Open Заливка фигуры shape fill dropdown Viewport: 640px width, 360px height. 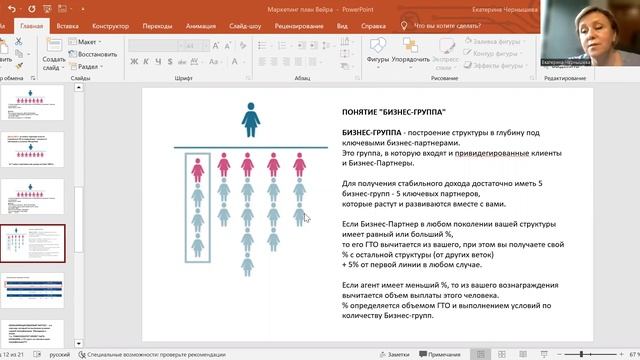click(495, 41)
